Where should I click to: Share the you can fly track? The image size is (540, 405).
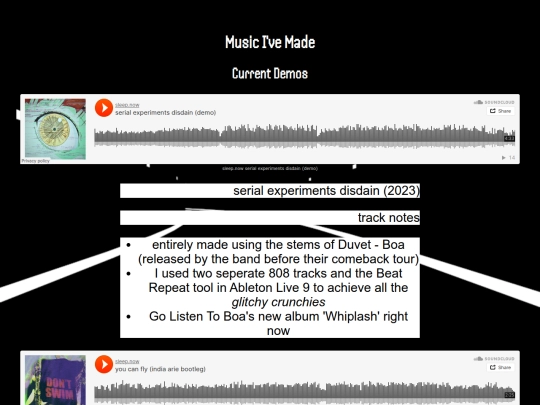click(x=500, y=367)
